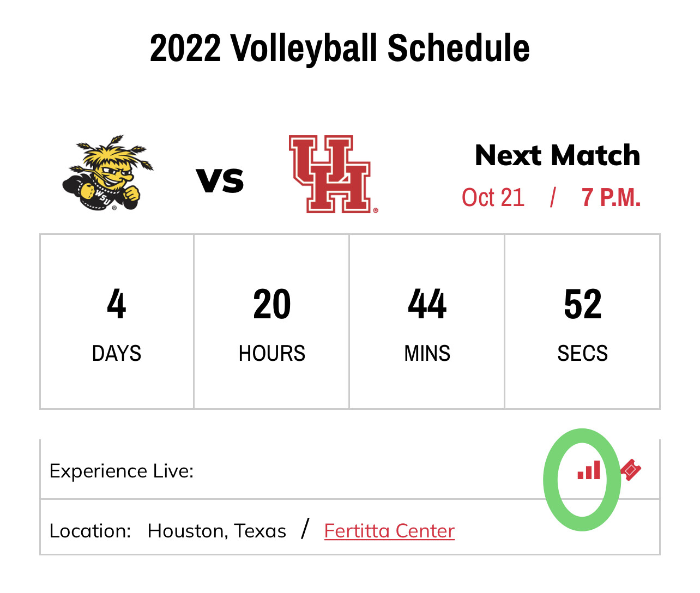Select the Next Match heading
The width and height of the screenshot is (700, 593).
tap(558, 155)
